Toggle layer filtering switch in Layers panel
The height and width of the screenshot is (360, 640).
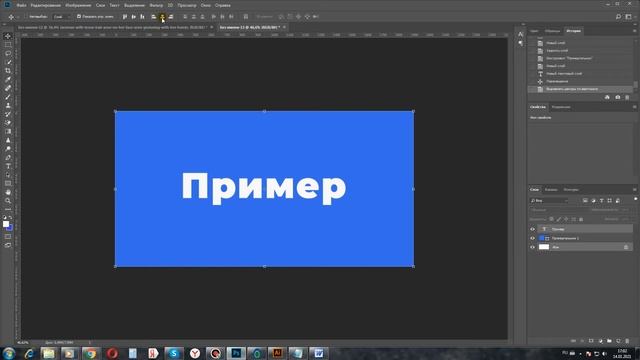point(636,199)
